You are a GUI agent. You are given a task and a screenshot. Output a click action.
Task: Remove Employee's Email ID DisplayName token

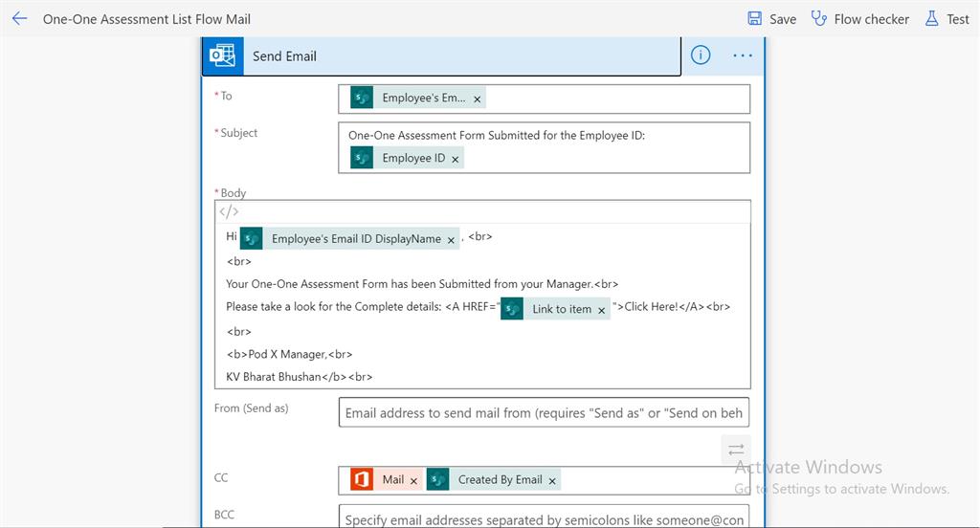click(451, 240)
